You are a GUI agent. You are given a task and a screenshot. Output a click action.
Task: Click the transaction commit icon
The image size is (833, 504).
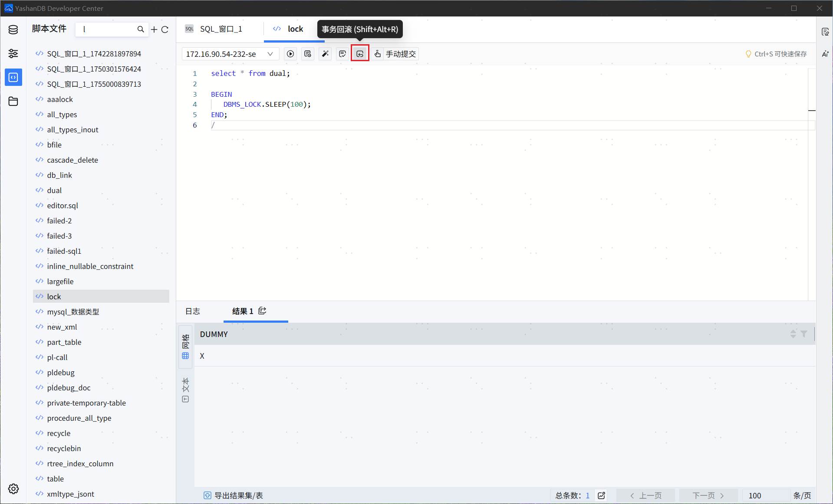[342, 54]
